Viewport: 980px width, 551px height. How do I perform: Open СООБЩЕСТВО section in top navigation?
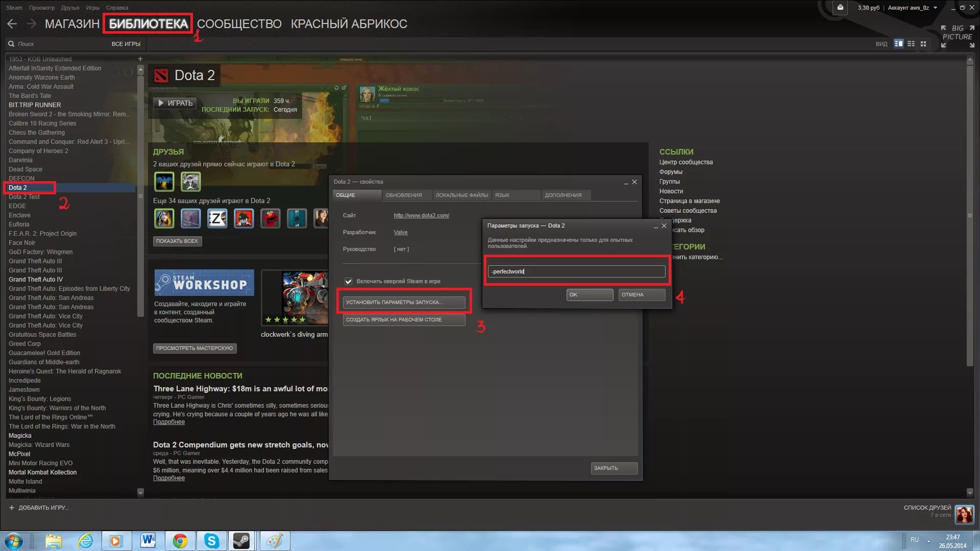238,23
